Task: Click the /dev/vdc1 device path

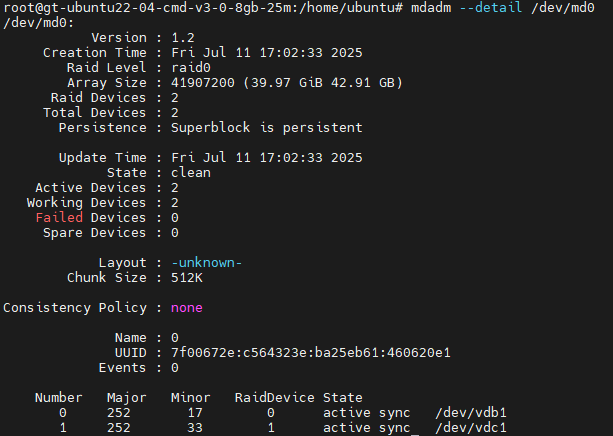Action: tap(471, 428)
